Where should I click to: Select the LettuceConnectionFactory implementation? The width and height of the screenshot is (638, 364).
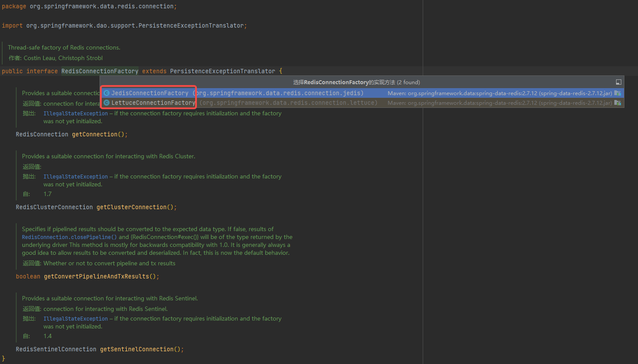click(151, 102)
